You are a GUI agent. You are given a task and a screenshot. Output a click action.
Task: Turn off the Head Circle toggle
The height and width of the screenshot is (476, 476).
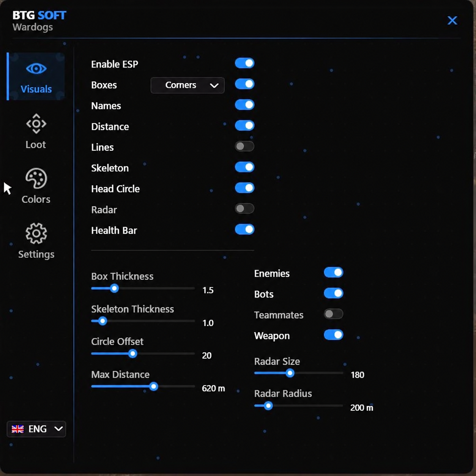pos(244,188)
